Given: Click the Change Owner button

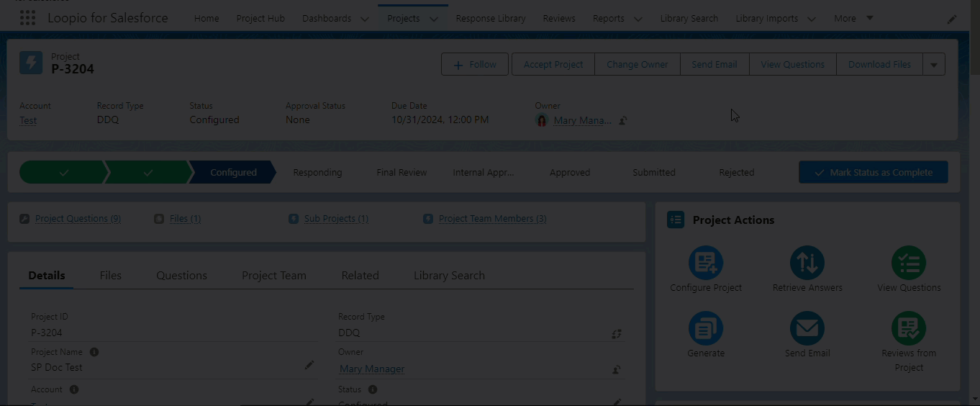Looking at the screenshot, I should click(x=638, y=64).
